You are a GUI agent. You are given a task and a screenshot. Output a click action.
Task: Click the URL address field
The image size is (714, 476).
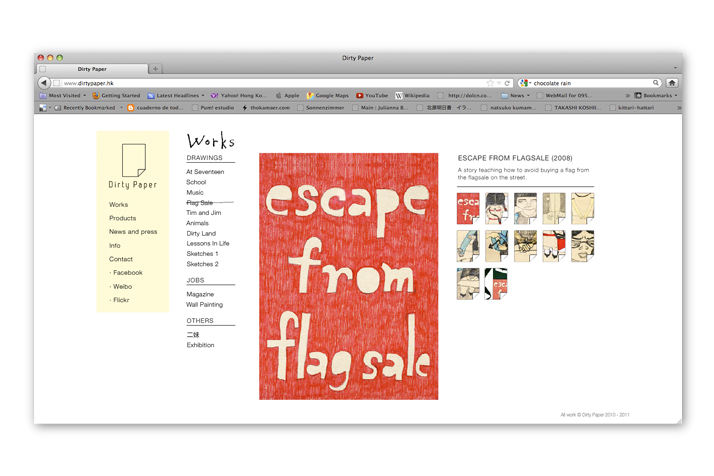[x=270, y=83]
